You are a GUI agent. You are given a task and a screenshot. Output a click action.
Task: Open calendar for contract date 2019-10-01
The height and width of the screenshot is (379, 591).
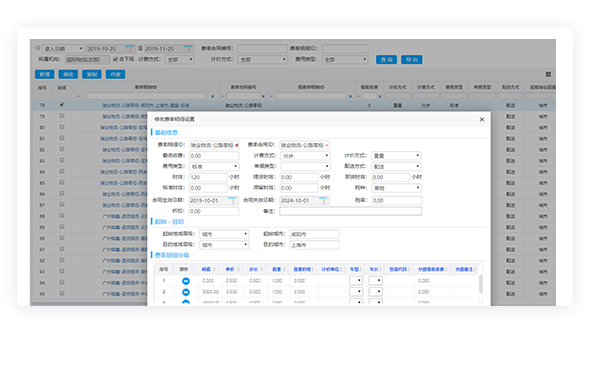click(233, 200)
